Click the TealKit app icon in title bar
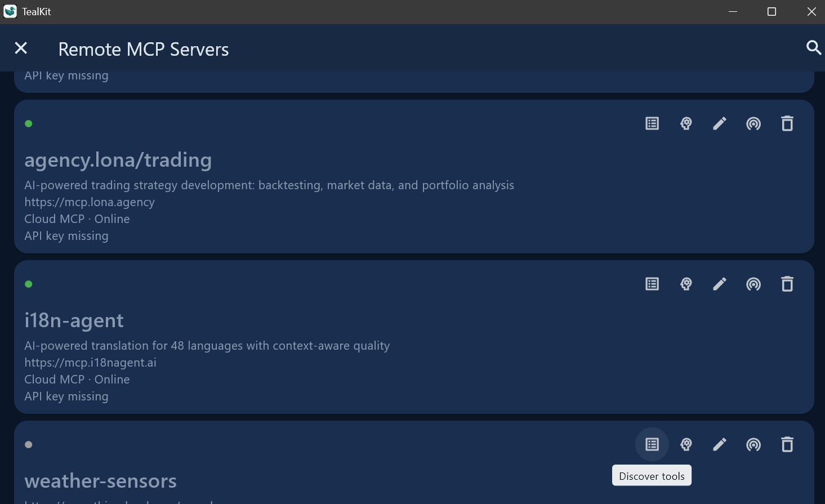 (10, 11)
